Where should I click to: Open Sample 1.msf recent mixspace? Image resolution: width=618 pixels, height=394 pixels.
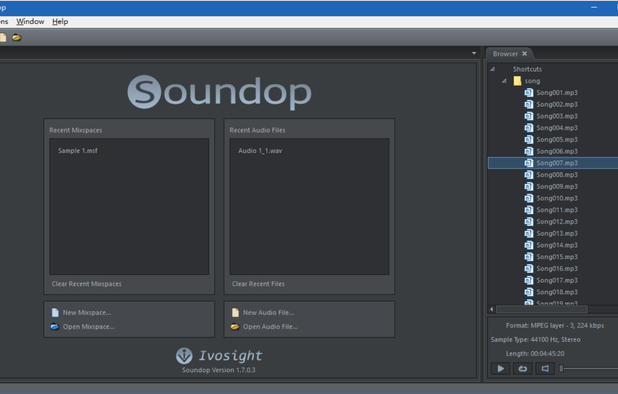(x=78, y=151)
